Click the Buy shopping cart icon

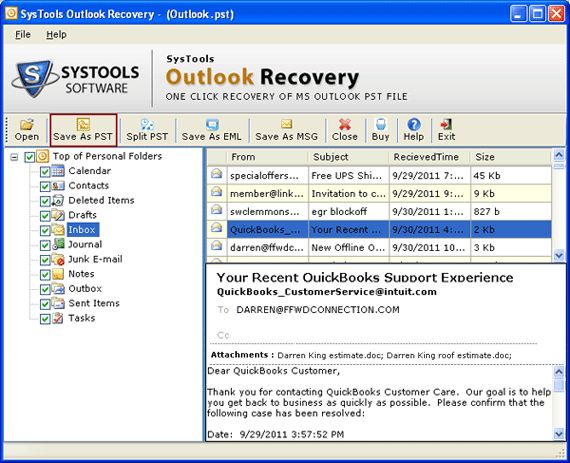[381, 124]
